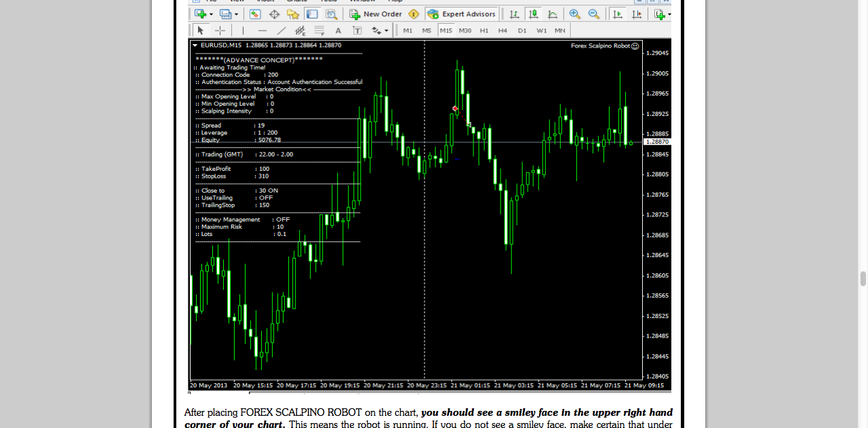Select the candlesticks chart type icon
Screen dimensions: 868x428
pos(534,14)
